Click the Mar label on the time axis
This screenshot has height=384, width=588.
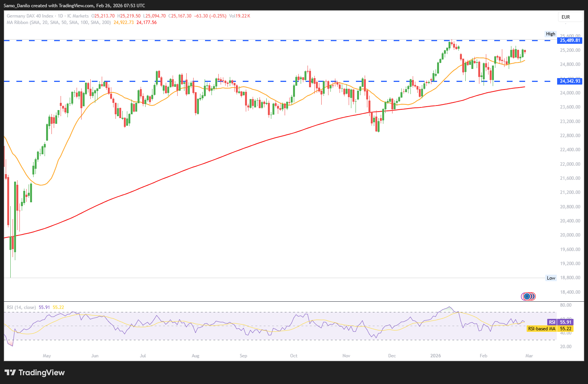coord(529,356)
